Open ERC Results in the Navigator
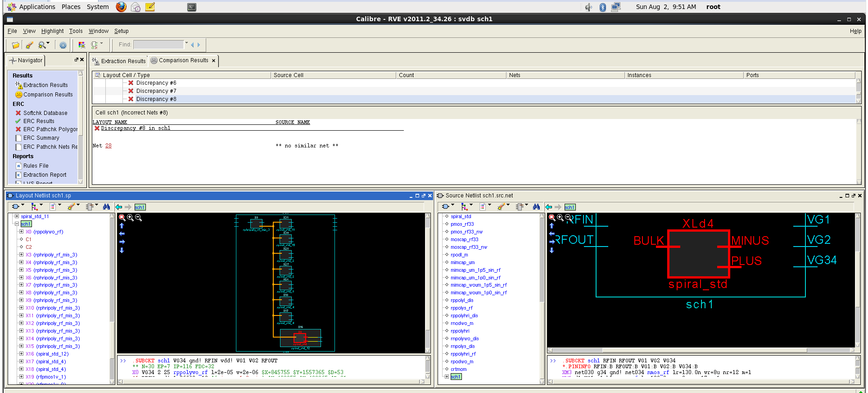This screenshot has height=393, width=868. coord(39,121)
